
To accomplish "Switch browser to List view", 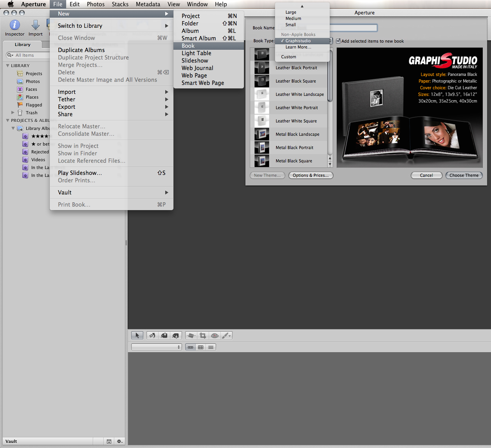I will (211, 347).
